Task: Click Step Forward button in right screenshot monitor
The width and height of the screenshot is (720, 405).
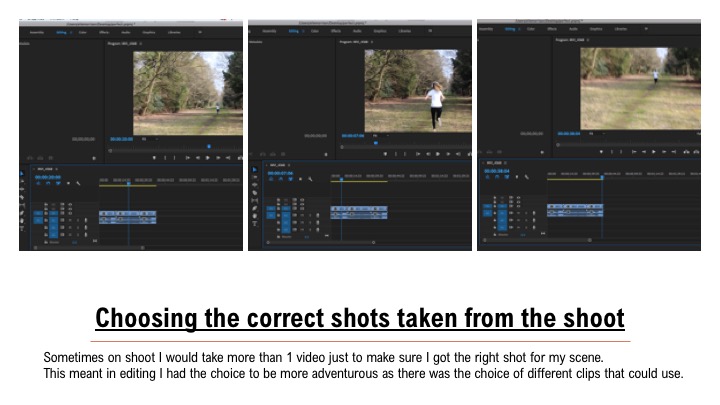Action: click(666, 152)
